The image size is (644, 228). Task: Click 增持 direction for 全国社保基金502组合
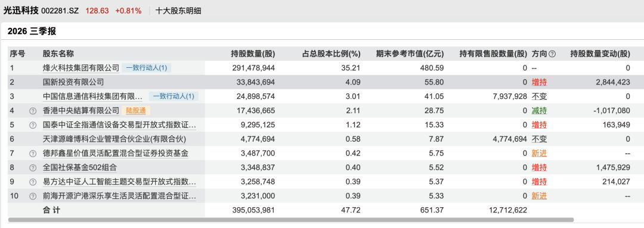click(x=539, y=168)
